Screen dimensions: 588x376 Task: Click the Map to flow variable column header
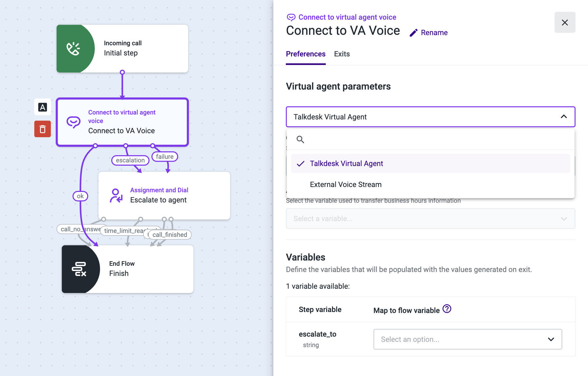click(406, 310)
